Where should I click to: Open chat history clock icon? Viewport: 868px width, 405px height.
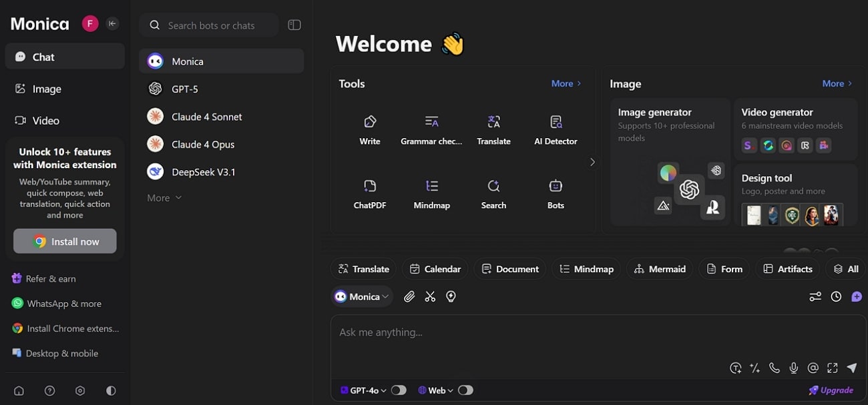pyautogui.click(x=836, y=297)
